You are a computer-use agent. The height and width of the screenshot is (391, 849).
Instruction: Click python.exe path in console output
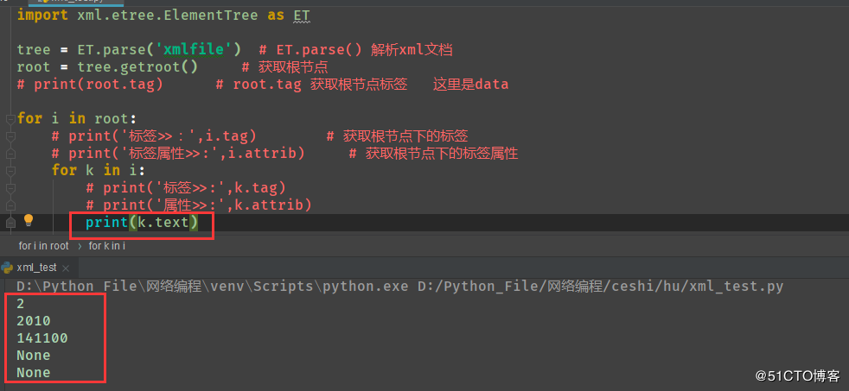coord(212,286)
